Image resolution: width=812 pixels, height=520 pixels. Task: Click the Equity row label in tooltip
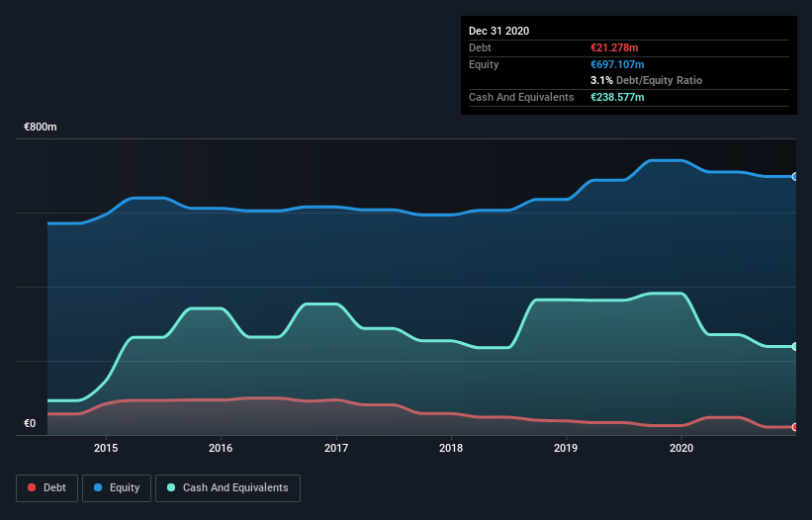pyautogui.click(x=484, y=64)
